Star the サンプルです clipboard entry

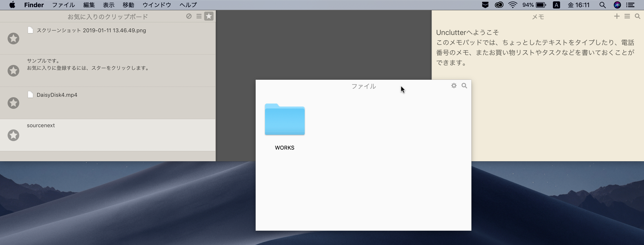click(x=13, y=71)
